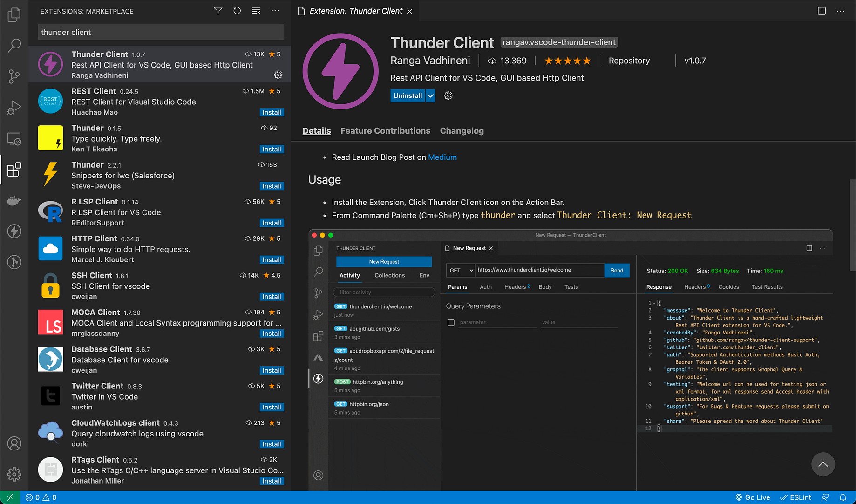
Task: Click the thunder client search input field
Action: [x=160, y=32]
